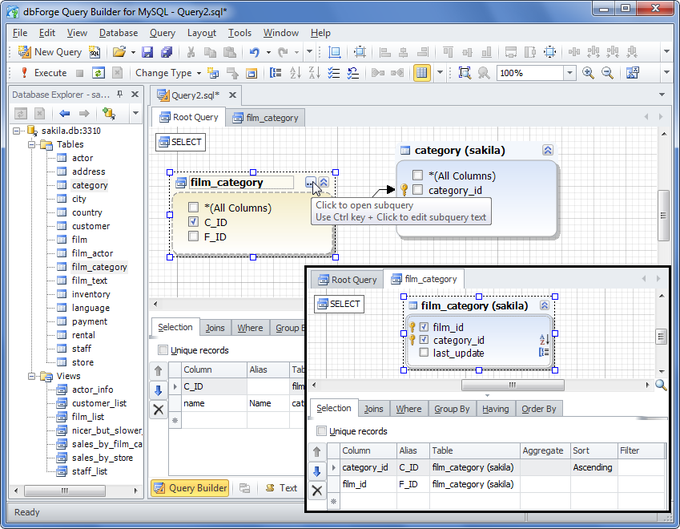Viewport: 680px width, 529px height.
Task: Collapse the Tables tree node
Action: pos(32,145)
